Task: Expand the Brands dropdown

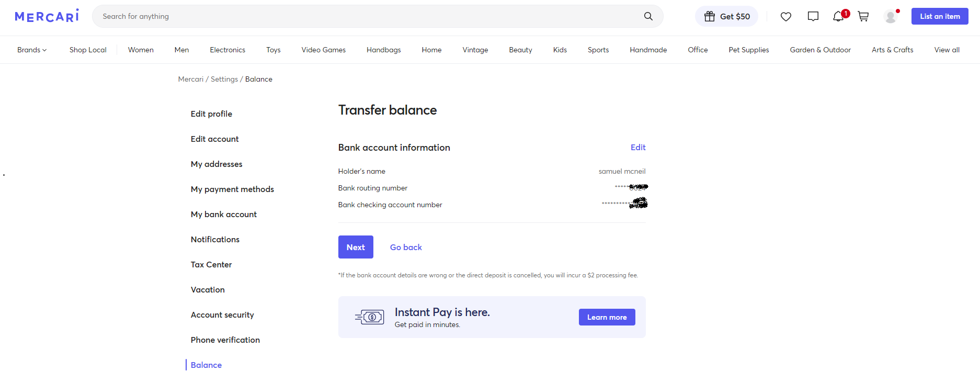Action: click(32, 50)
